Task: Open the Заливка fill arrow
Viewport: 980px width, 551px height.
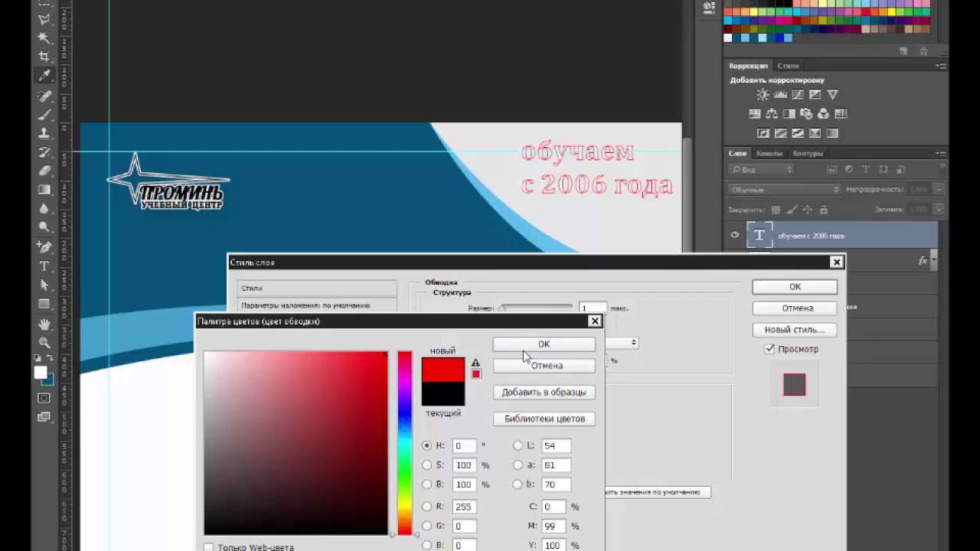Action: pos(939,210)
